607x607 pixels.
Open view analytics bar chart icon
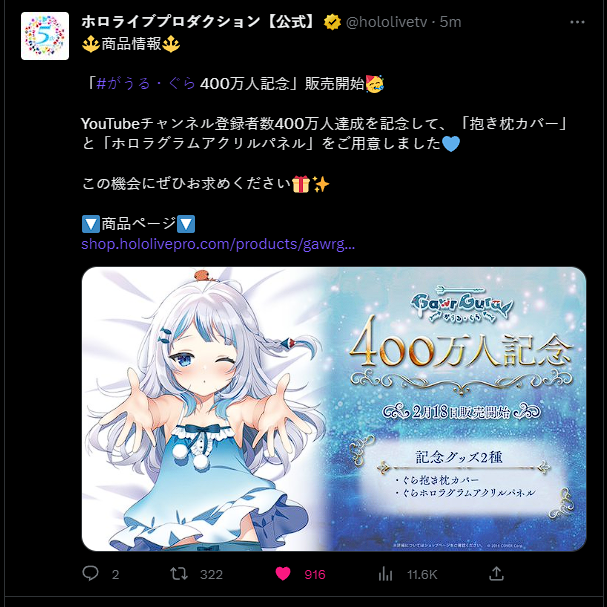pyautogui.click(x=385, y=574)
